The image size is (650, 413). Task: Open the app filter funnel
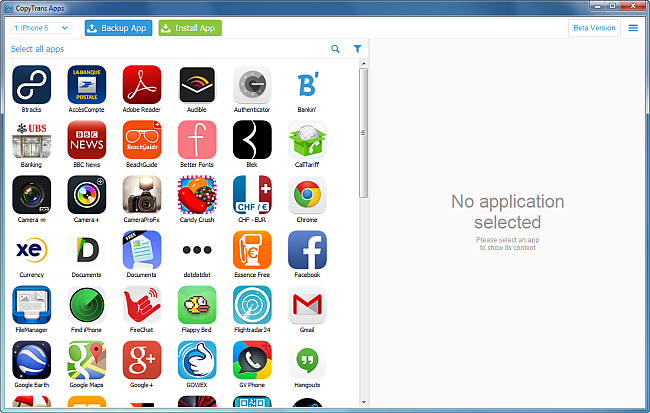(357, 49)
